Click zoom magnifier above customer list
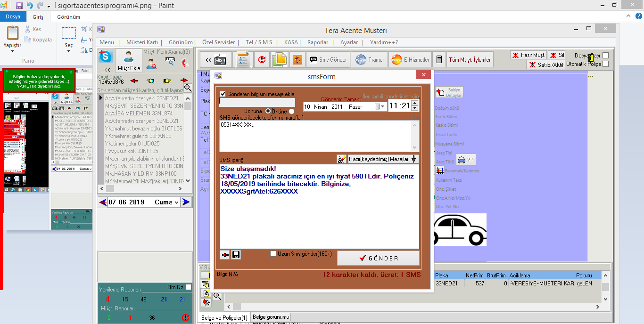This screenshot has width=644, height=324. click(x=188, y=88)
